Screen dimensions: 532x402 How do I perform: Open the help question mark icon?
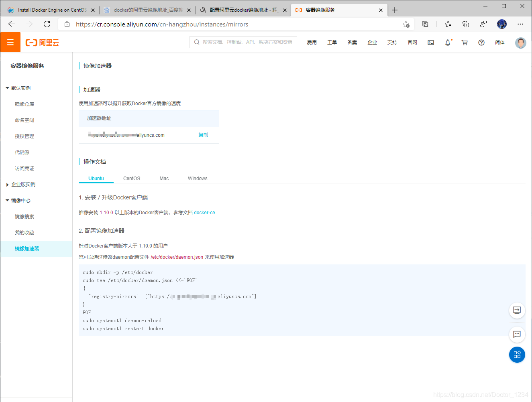coord(481,43)
